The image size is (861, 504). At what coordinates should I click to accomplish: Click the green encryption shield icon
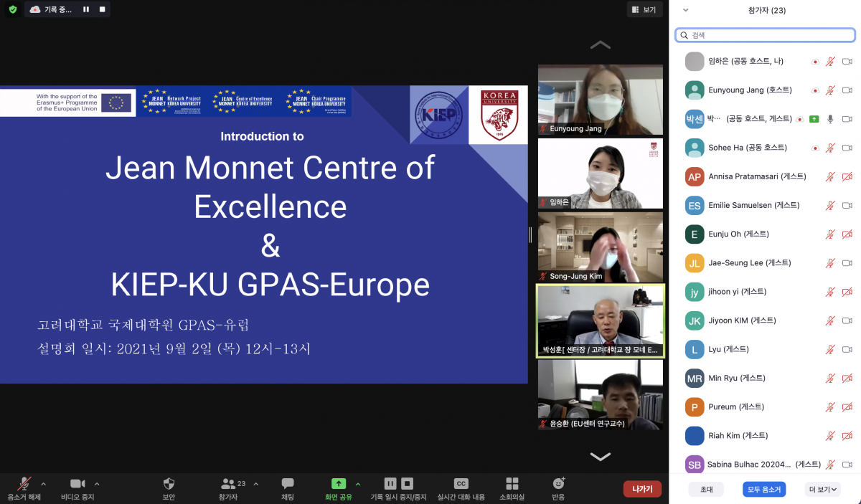pos(13,9)
